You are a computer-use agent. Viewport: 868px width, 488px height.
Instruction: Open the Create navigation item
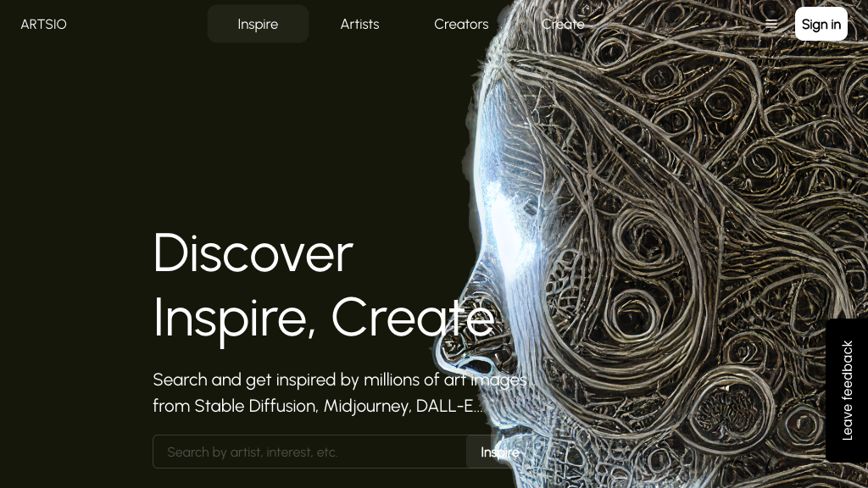[563, 24]
